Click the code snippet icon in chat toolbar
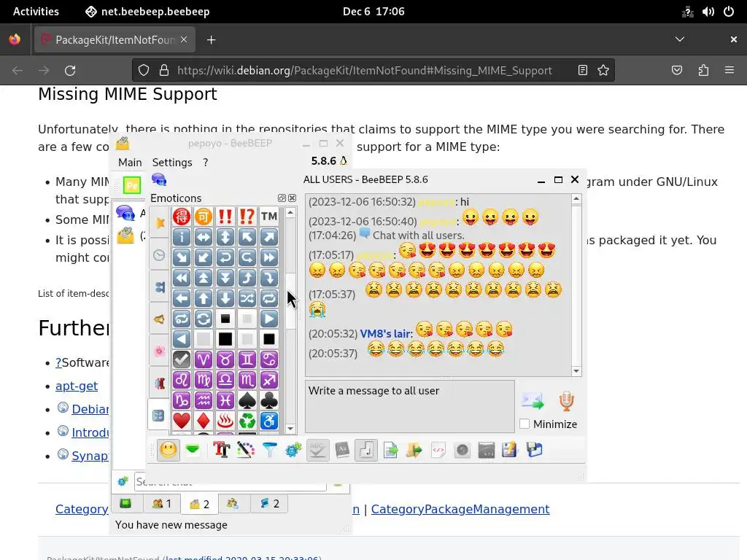This screenshot has width=747, height=560. (438, 450)
